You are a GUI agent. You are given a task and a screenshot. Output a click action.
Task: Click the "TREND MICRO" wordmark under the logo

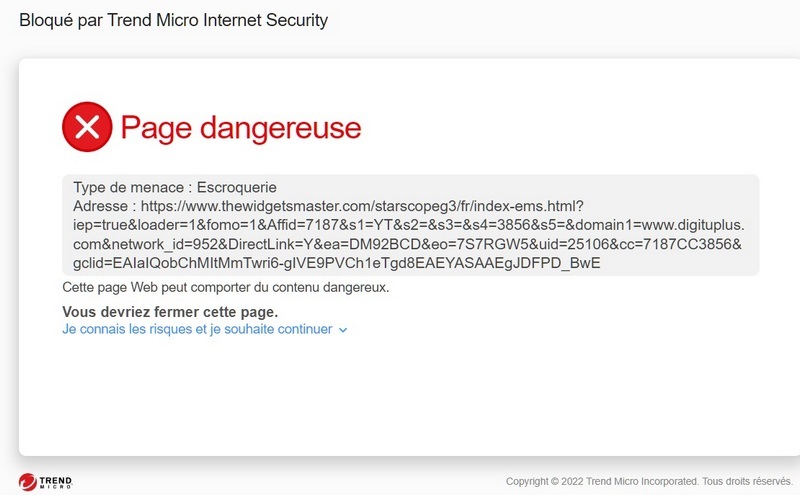point(56,481)
